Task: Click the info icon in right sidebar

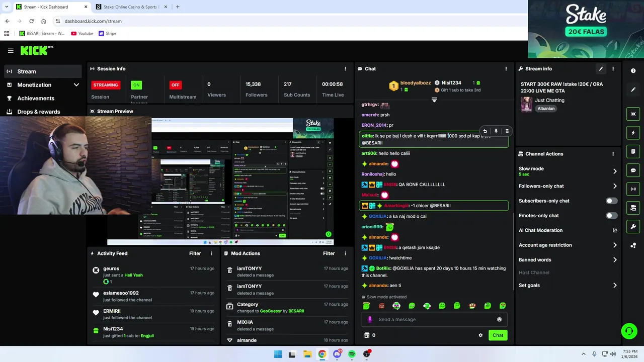Action: click(633, 71)
